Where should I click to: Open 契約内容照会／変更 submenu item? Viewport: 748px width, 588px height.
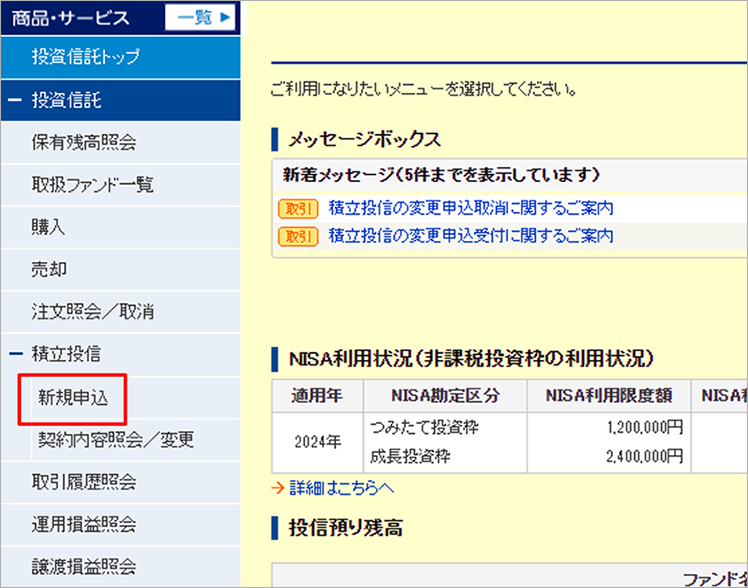pos(116,440)
